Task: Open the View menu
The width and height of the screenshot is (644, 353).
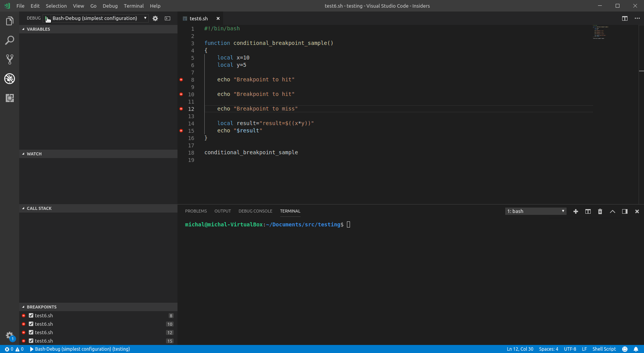Action: 79,6
